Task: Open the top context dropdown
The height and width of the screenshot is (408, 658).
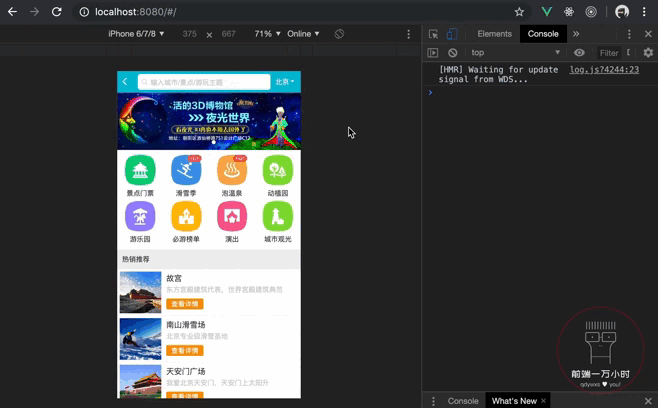Action: tap(516, 52)
